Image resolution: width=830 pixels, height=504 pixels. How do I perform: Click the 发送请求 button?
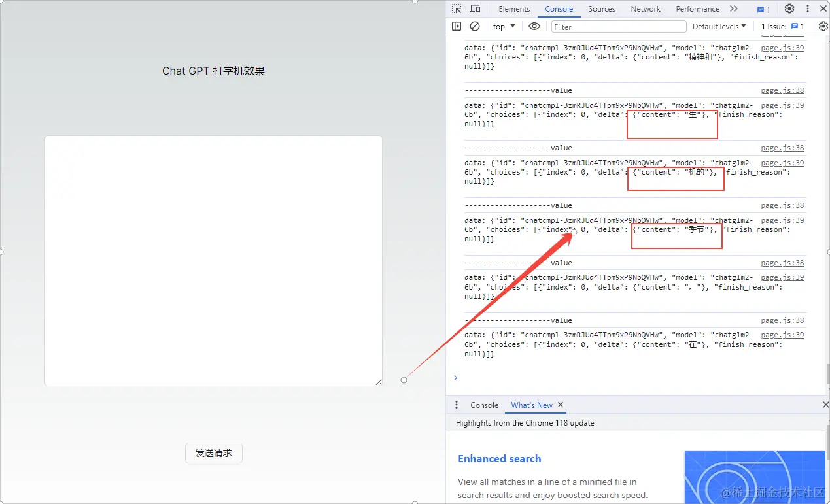[214, 453]
